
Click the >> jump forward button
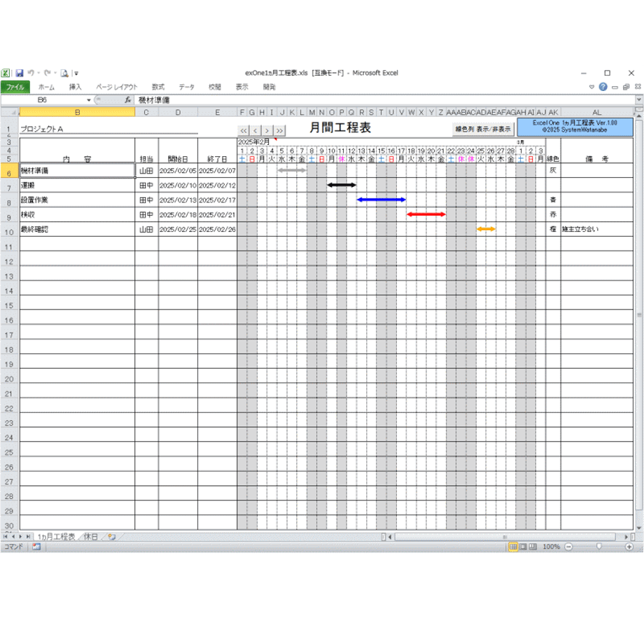(x=280, y=130)
